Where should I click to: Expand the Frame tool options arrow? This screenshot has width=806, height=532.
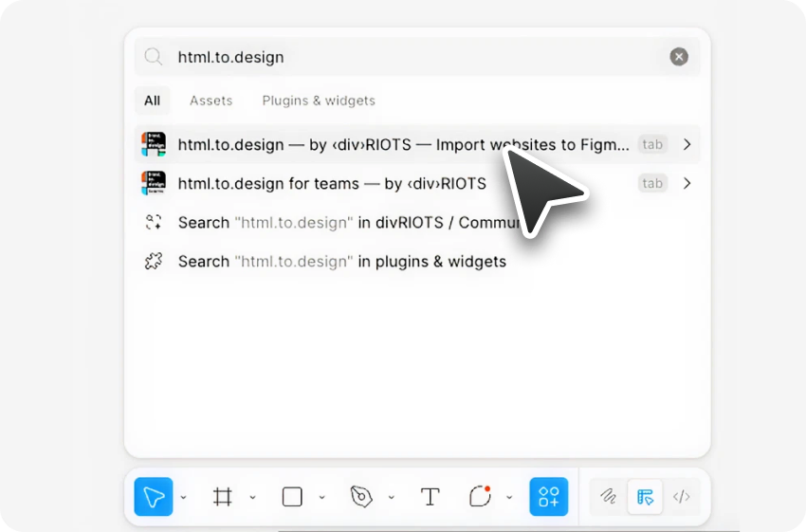coord(252,497)
